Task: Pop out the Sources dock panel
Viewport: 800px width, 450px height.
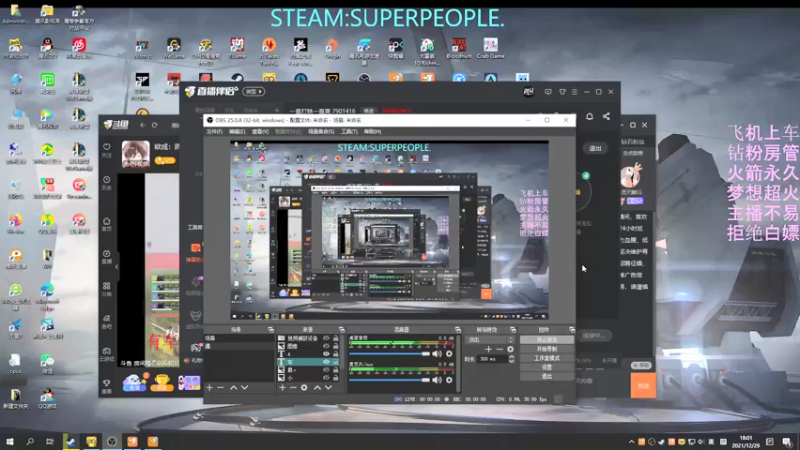Action: click(x=341, y=330)
